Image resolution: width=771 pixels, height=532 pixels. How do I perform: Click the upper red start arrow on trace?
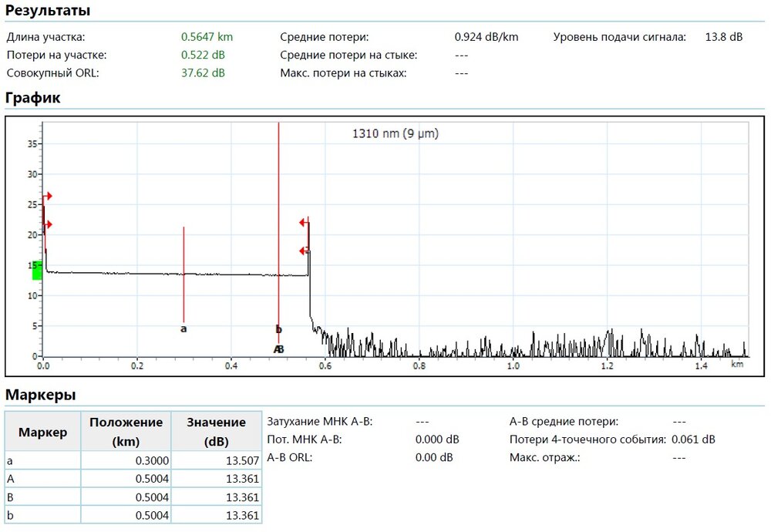(x=48, y=196)
